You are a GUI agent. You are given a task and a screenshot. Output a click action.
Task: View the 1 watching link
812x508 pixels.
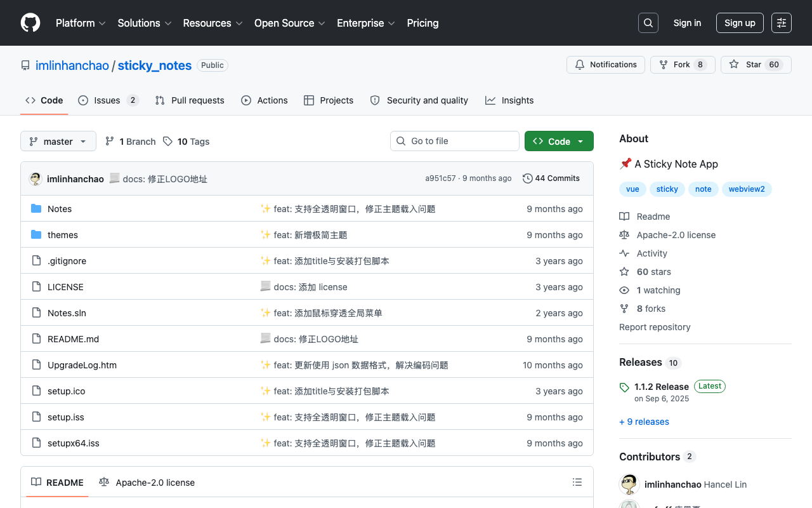click(650, 290)
